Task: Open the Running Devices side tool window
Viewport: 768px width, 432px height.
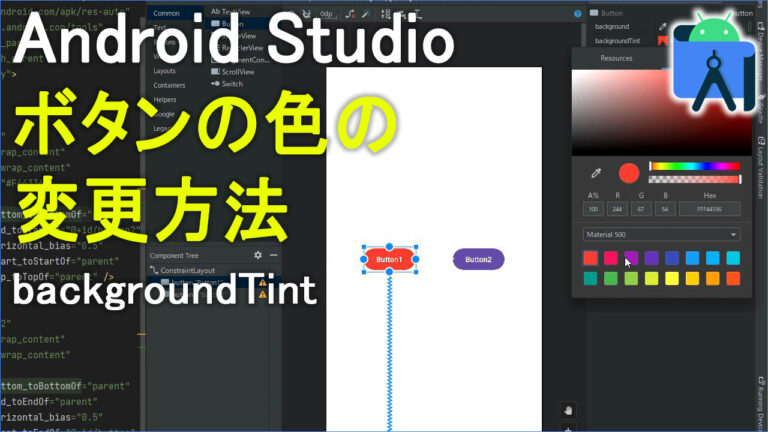Action: (761, 402)
